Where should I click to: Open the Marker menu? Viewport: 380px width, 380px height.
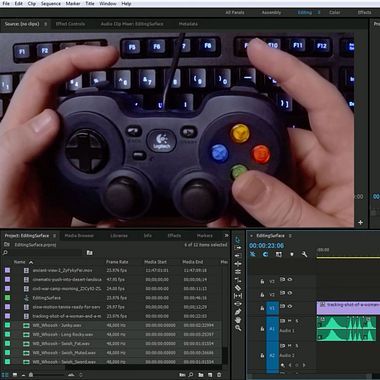(73, 4)
